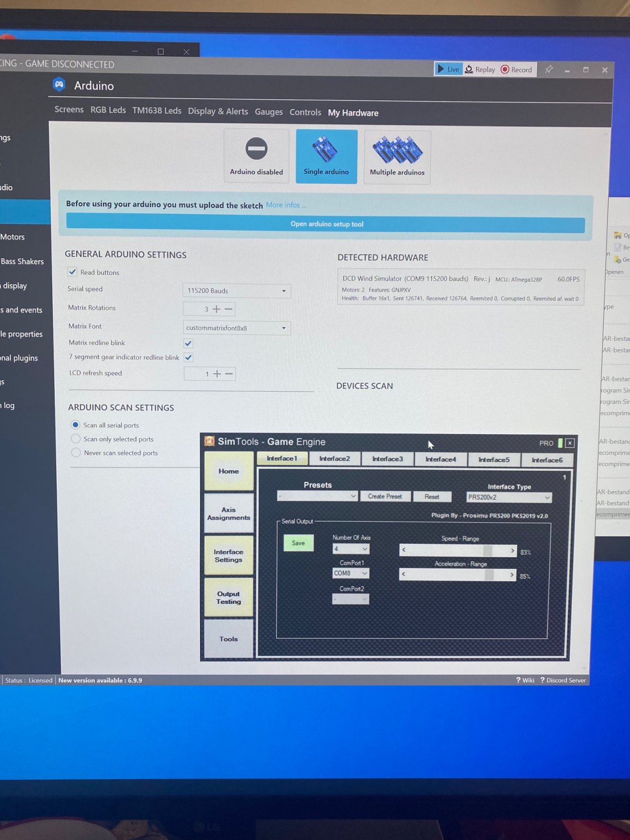Open Bass Shakers in SimHub sidebar
This screenshot has height=840, width=630.
pyautogui.click(x=22, y=261)
